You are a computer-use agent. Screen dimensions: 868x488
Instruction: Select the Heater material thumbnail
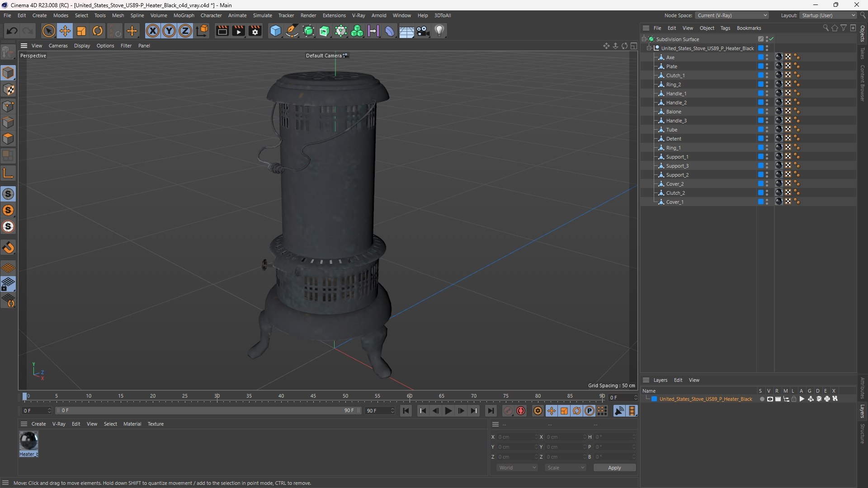point(28,441)
